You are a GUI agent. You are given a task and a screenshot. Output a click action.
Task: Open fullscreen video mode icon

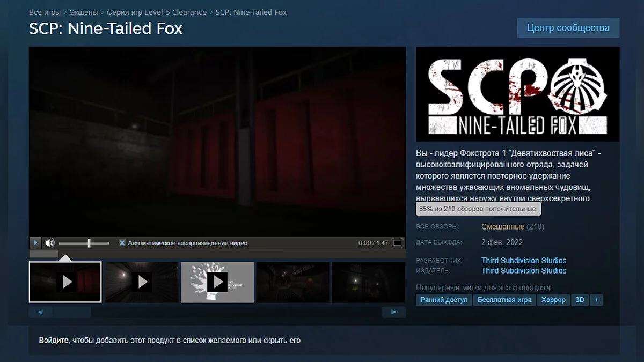(x=397, y=243)
